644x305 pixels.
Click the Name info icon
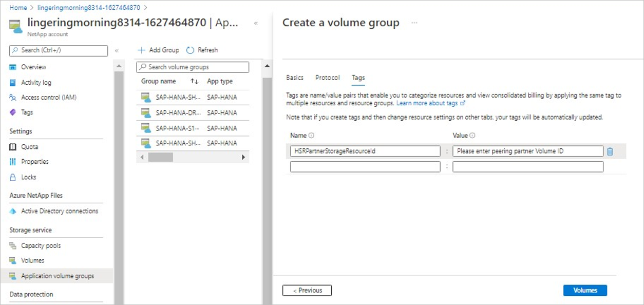(311, 136)
